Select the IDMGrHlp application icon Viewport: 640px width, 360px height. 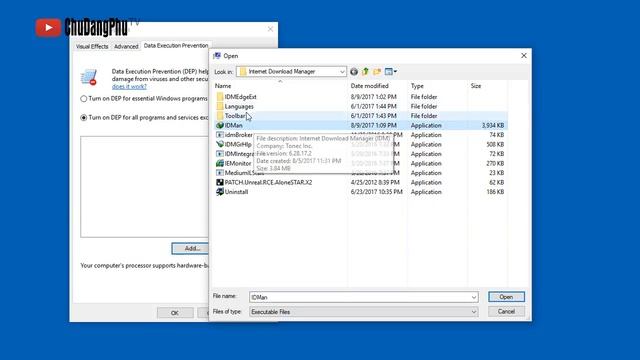[x=220, y=144]
